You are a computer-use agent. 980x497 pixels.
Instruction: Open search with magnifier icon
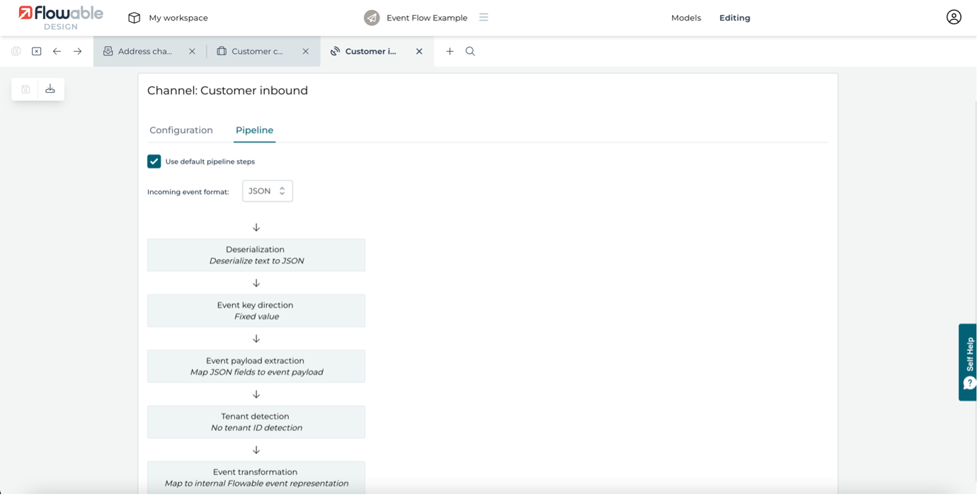click(470, 52)
